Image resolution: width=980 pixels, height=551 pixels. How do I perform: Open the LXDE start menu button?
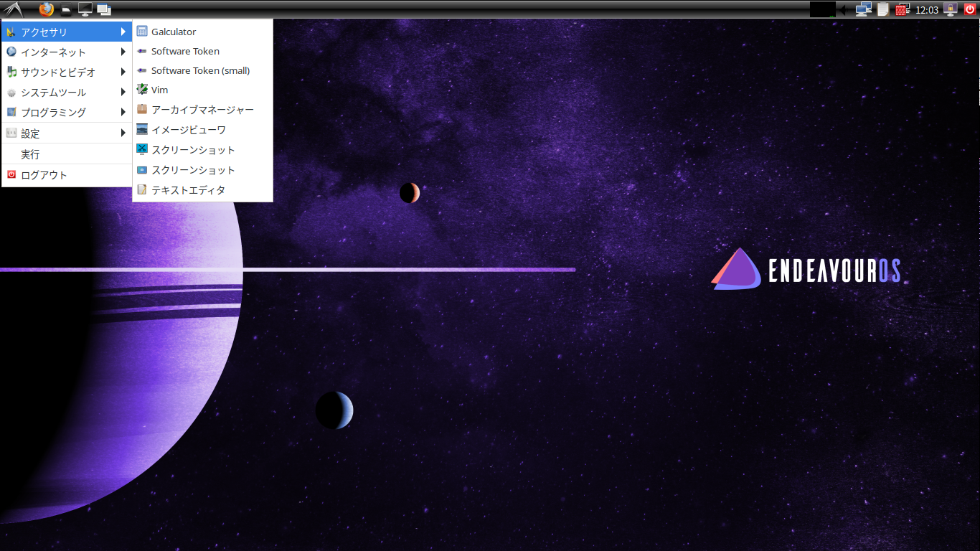coord(13,9)
